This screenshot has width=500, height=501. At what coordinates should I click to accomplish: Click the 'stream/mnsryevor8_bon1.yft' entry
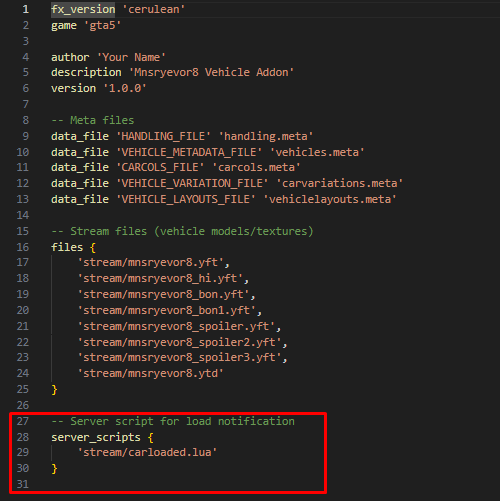click(x=166, y=310)
